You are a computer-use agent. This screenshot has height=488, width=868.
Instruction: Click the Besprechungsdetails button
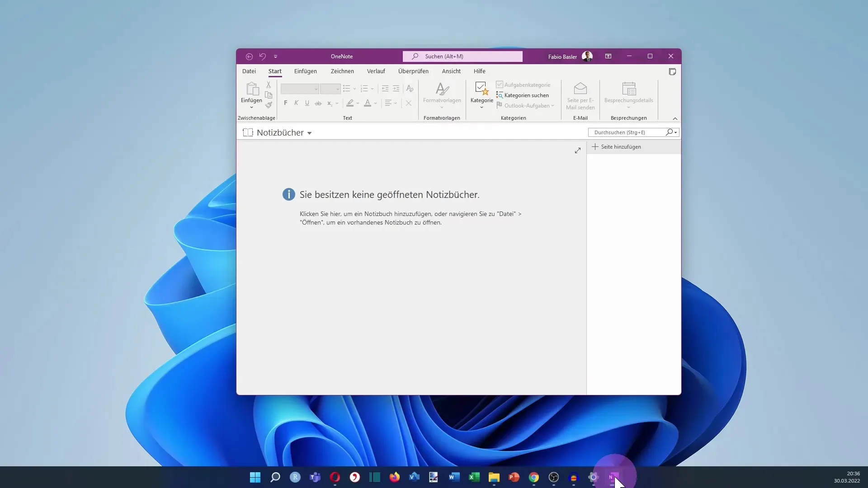point(628,96)
